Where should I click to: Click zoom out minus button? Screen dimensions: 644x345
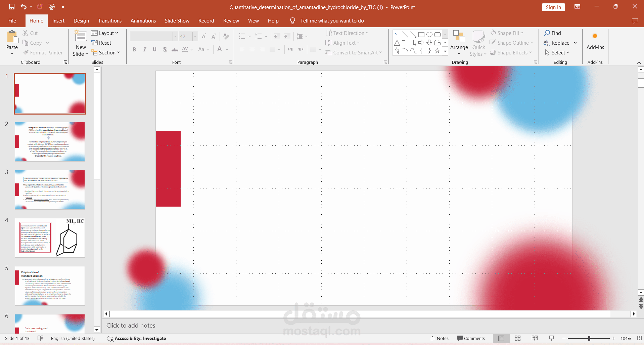click(564, 338)
